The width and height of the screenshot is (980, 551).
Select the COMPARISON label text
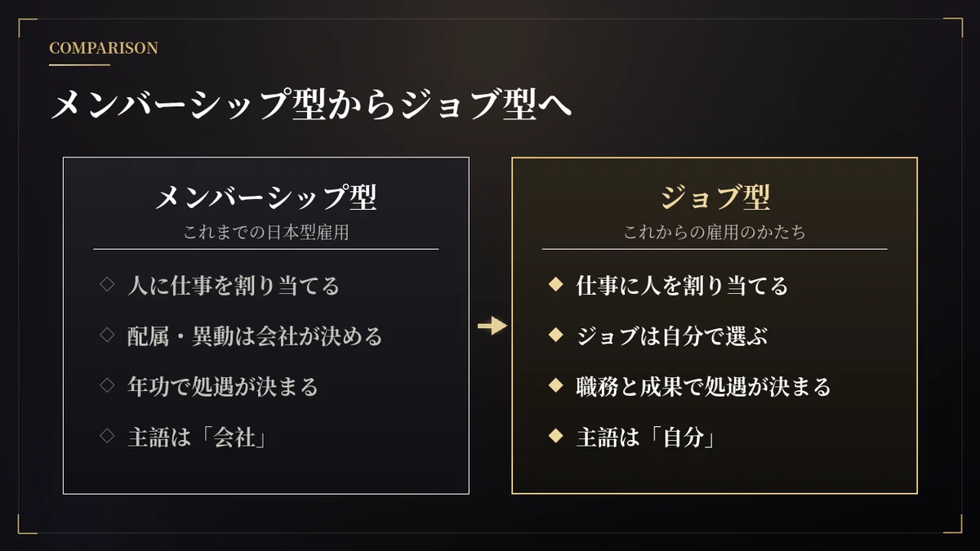pyautogui.click(x=104, y=48)
